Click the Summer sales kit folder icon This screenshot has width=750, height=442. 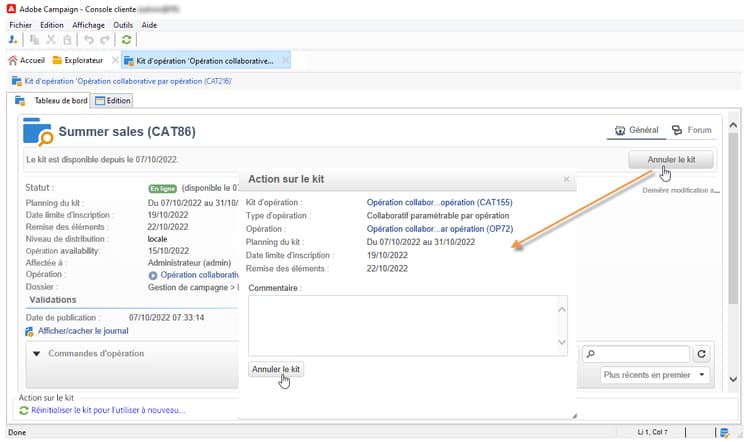37,132
